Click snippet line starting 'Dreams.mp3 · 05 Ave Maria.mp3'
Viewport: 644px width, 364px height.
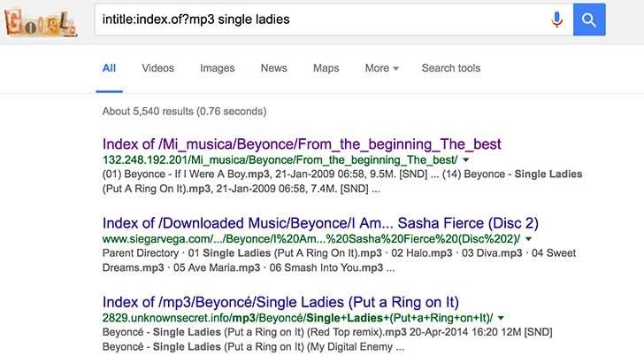pos(249,268)
